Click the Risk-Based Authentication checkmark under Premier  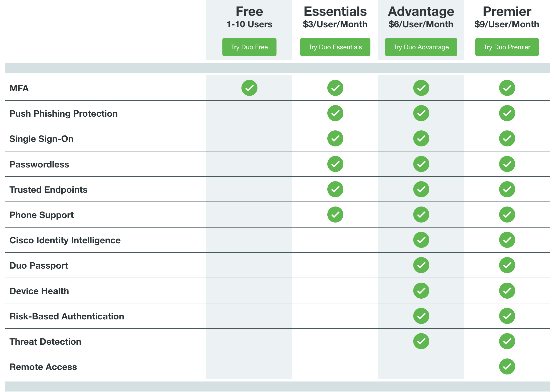(x=507, y=316)
